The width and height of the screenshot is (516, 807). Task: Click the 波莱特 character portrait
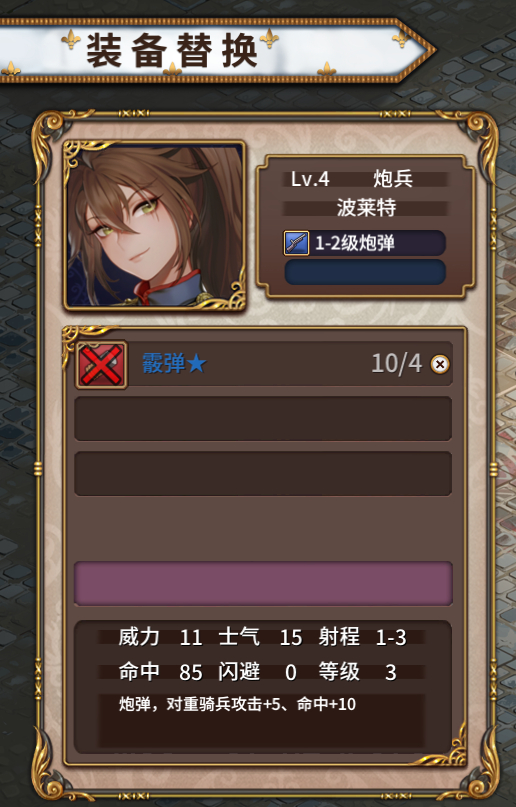[154, 225]
